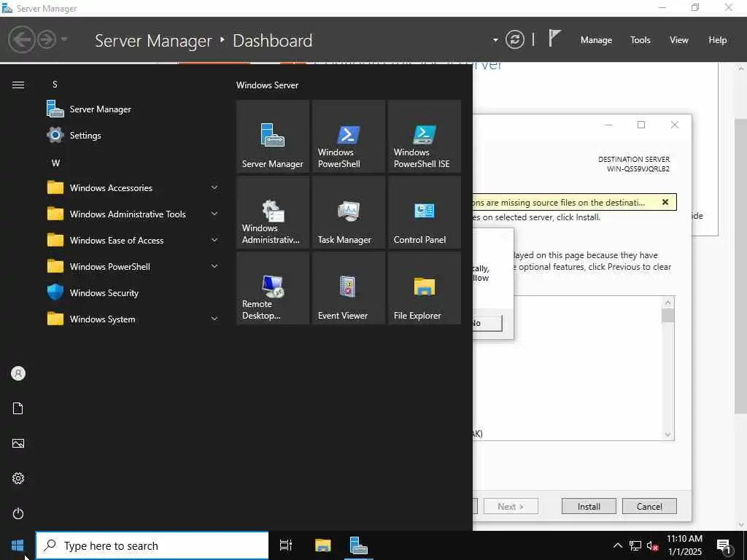The image size is (747, 560).
Task: Open the Help menu
Action: pos(718,40)
